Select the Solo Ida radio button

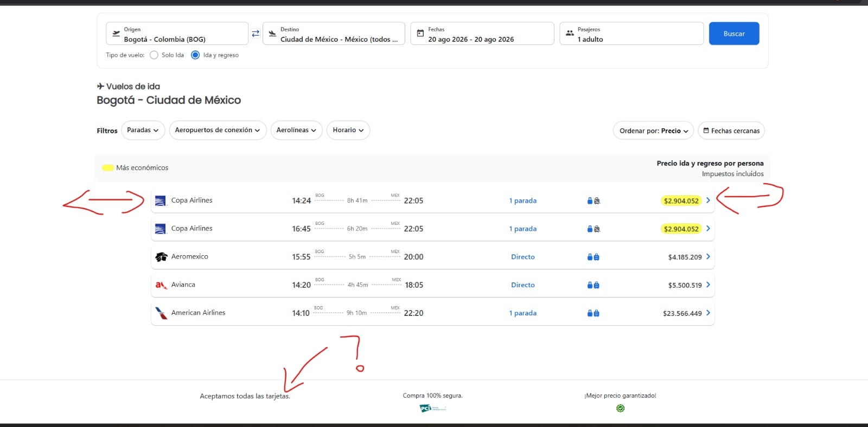[154, 55]
